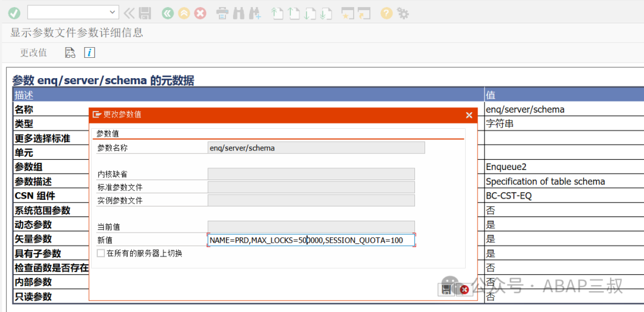Select the 名称 row label

(24, 109)
